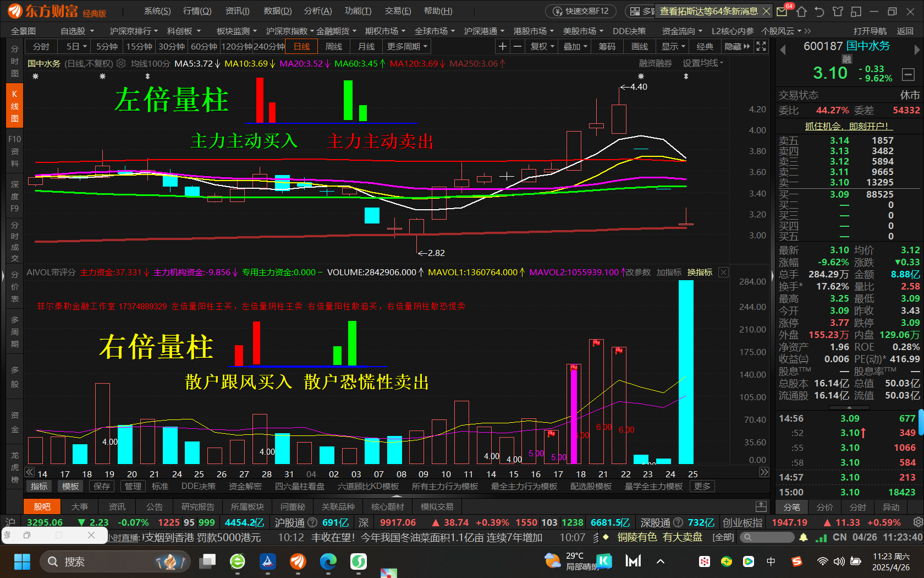The width and height of the screenshot is (924, 578).
Task: Click the fullscreen chart expand icon
Action: point(761,47)
